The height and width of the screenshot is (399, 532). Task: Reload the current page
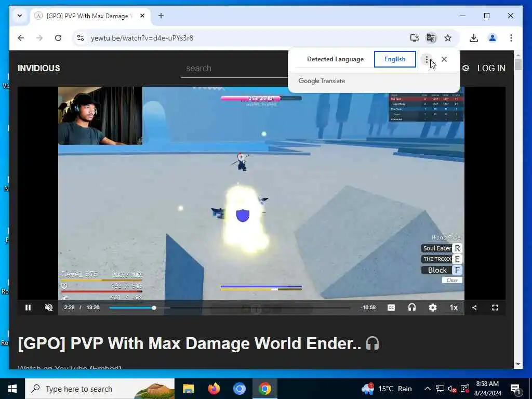click(58, 37)
